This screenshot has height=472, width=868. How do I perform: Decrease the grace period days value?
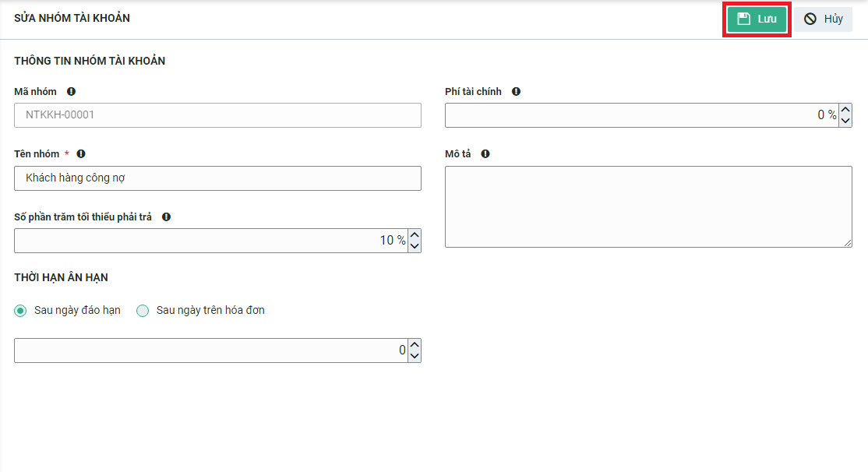(415, 357)
